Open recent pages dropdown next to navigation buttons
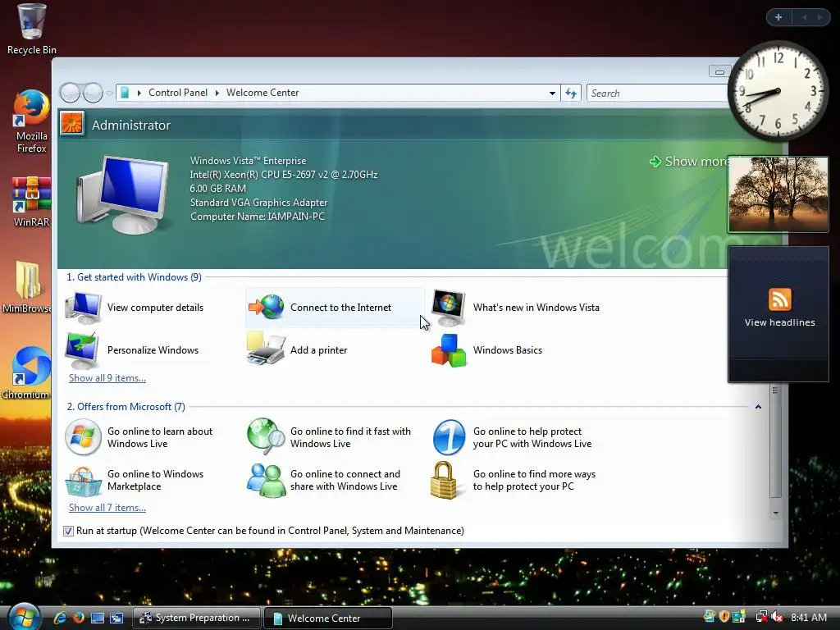Screen dimensions: 840x630 click(x=110, y=94)
